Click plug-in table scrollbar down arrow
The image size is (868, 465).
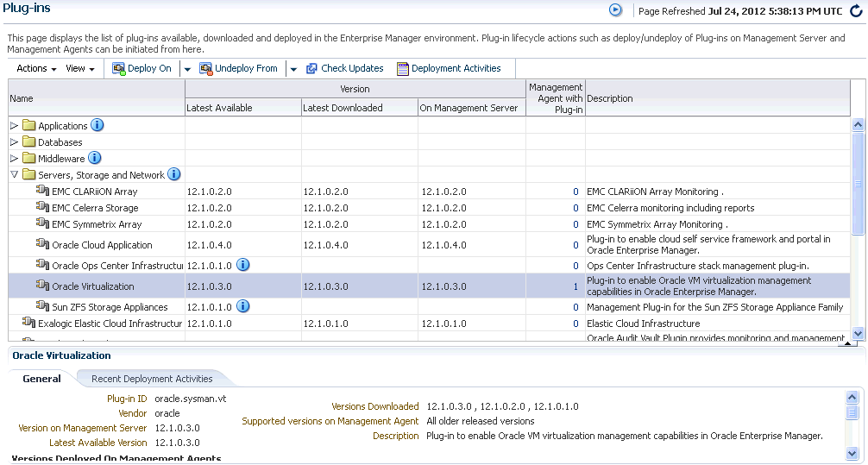[858, 333]
